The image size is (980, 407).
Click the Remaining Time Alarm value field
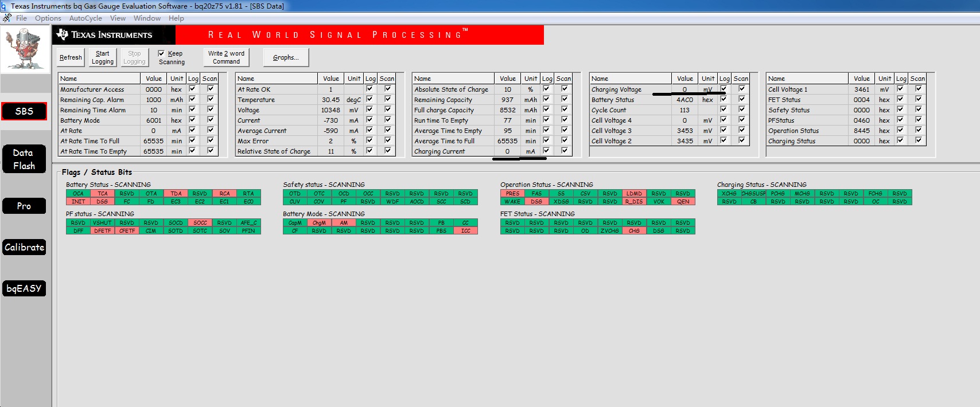[x=153, y=110]
